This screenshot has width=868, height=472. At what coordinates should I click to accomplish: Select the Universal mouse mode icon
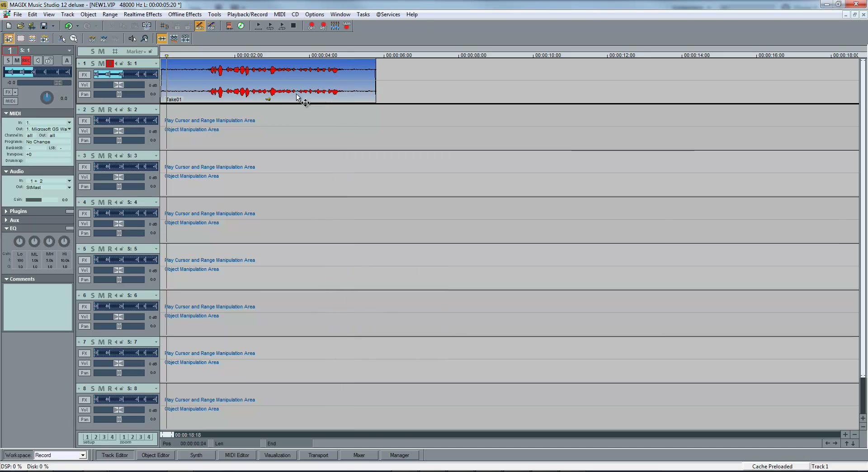coord(9,38)
